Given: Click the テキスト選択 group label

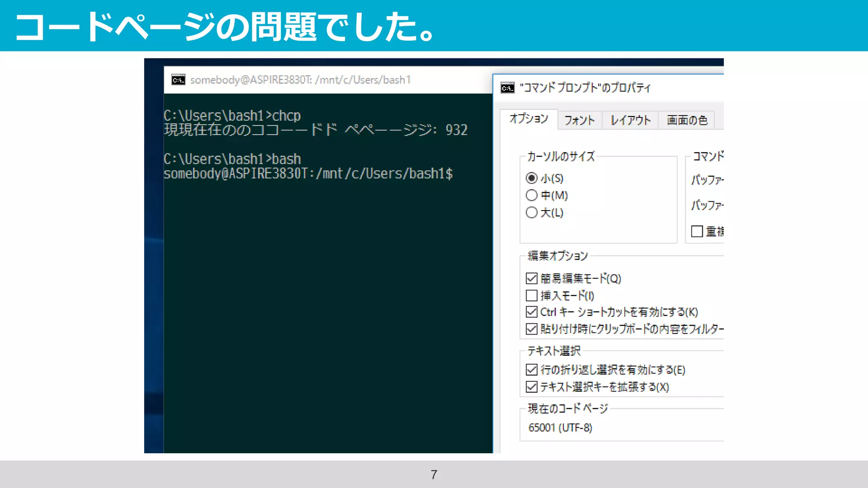Looking at the screenshot, I should (x=554, y=351).
